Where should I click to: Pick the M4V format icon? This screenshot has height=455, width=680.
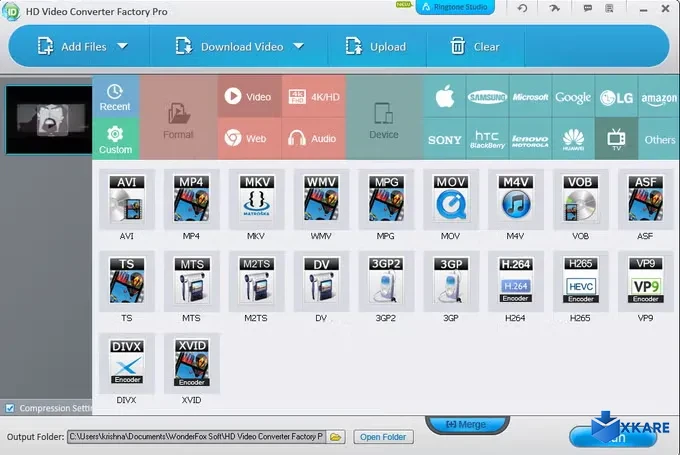[516, 199]
